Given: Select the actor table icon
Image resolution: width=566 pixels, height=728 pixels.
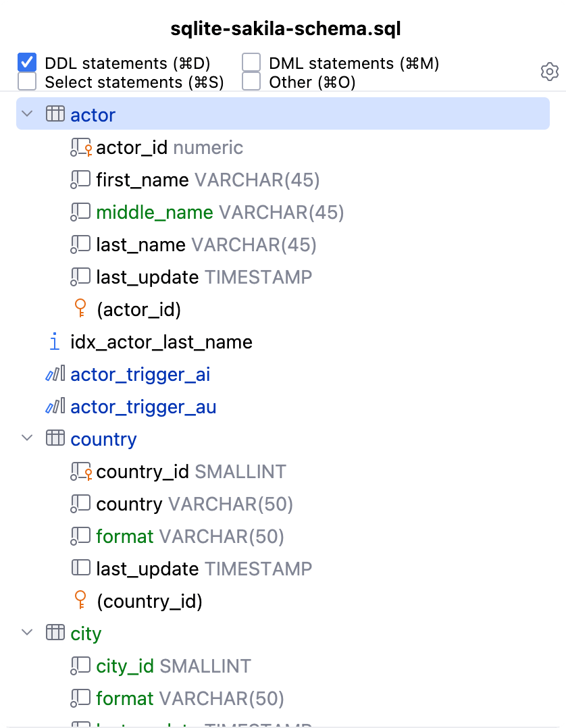Looking at the screenshot, I should 54,114.
